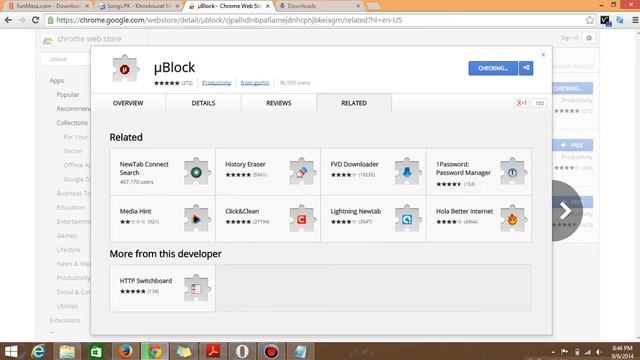This screenshot has height=360, width=640.
Task: Switch to the Downloads browser tab
Action: pos(318,6)
